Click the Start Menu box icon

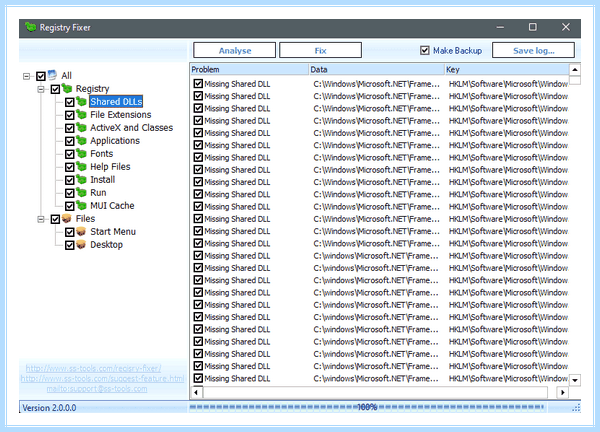click(81, 231)
